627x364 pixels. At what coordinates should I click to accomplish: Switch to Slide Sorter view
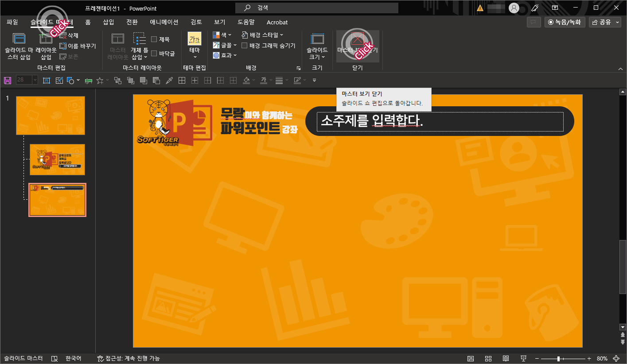488,358
